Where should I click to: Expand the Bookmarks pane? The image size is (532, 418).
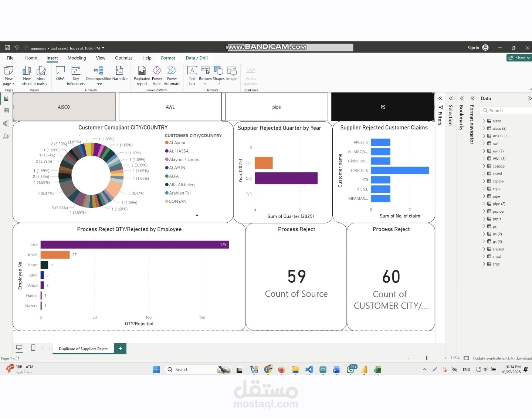coord(461,98)
